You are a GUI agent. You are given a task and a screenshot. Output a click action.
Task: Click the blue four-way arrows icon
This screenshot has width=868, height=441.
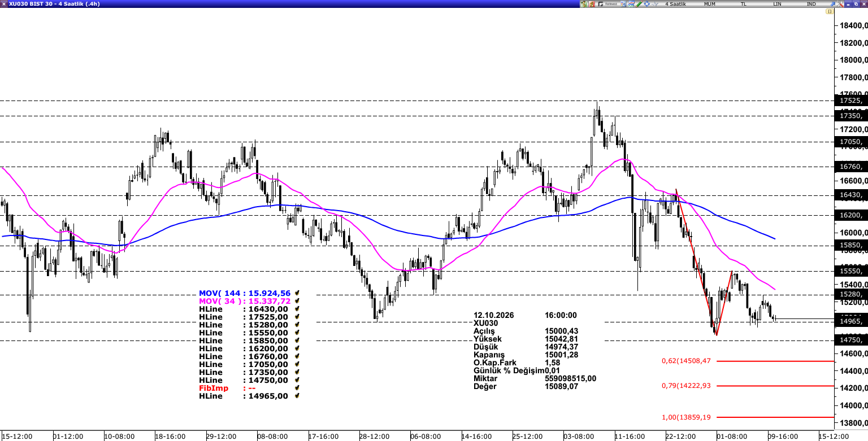click(x=647, y=4)
